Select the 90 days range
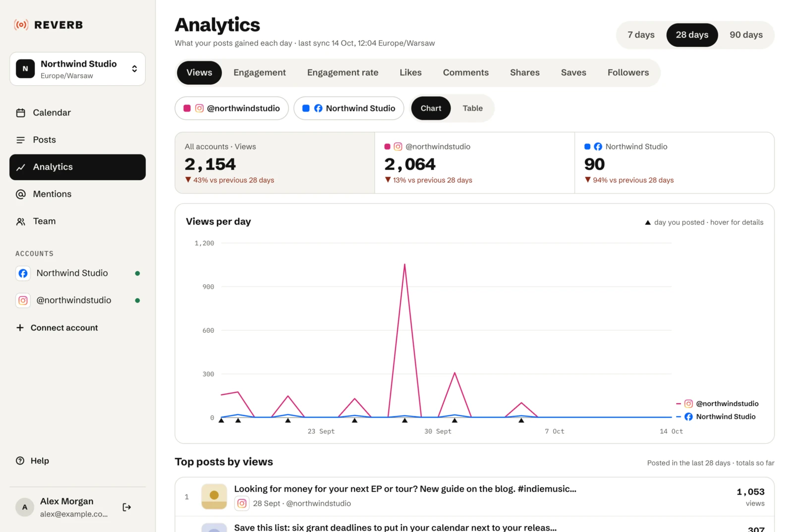The image size is (793, 532). (746, 35)
